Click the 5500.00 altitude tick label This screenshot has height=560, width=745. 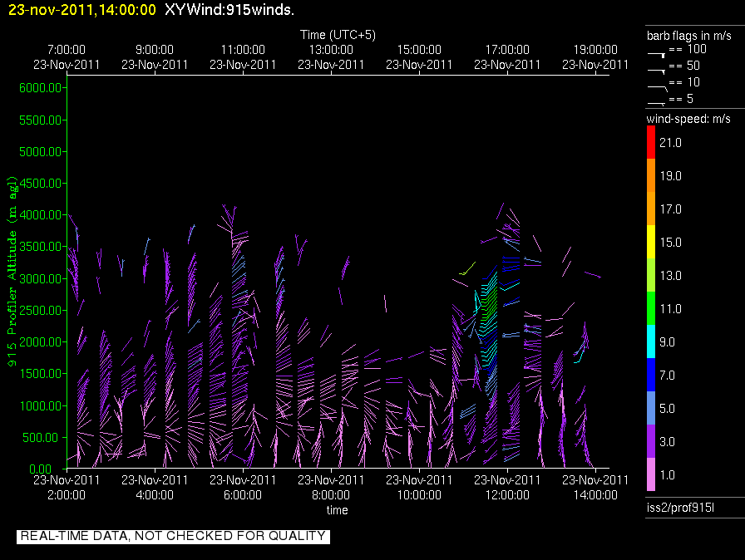(41, 120)
